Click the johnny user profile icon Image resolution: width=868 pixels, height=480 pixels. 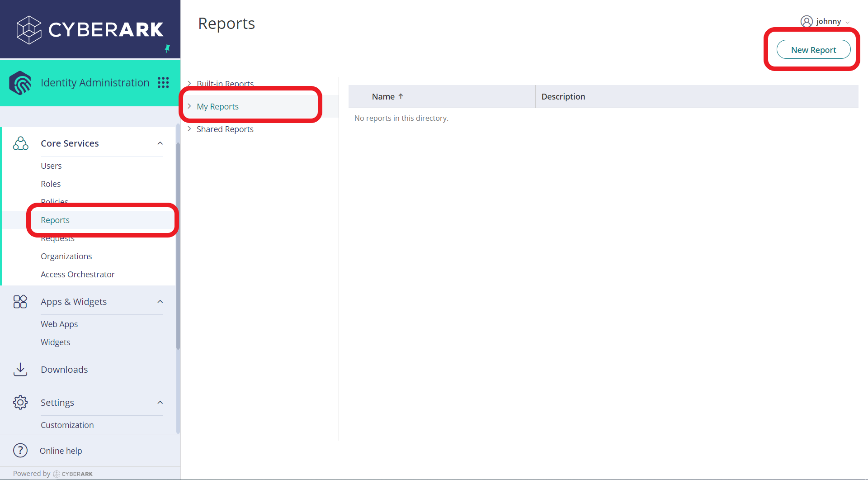pyautogui.click(x=807, y=21)
